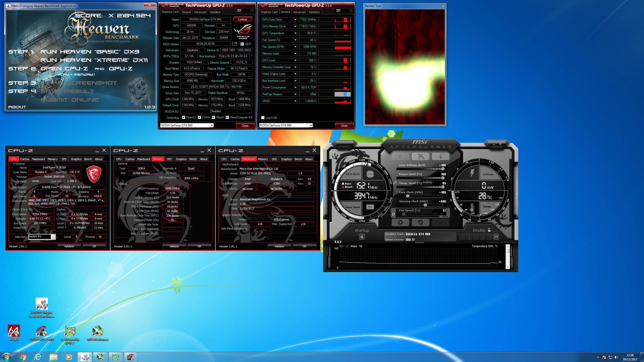Take screenshot with camera icon in the GPU-Z Sensors window
Image resolution: width=644 pixels, height=362 pixels.
click(x=338, y=11)
